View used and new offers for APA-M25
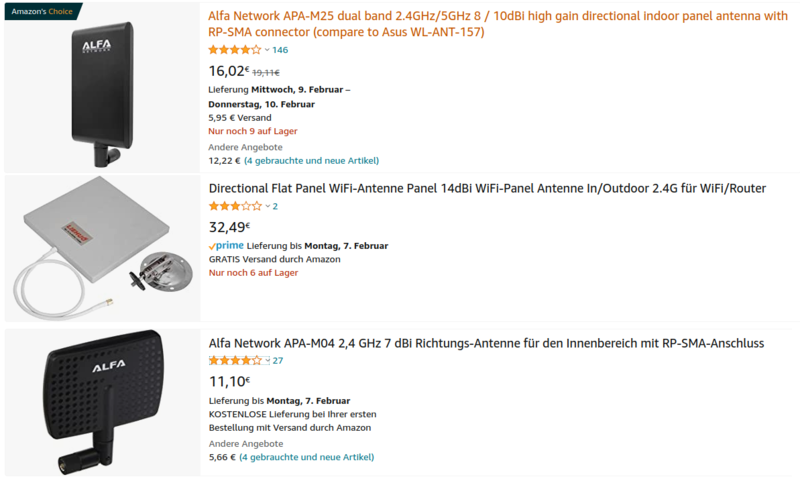800x479 pixels. click(311, 160)
